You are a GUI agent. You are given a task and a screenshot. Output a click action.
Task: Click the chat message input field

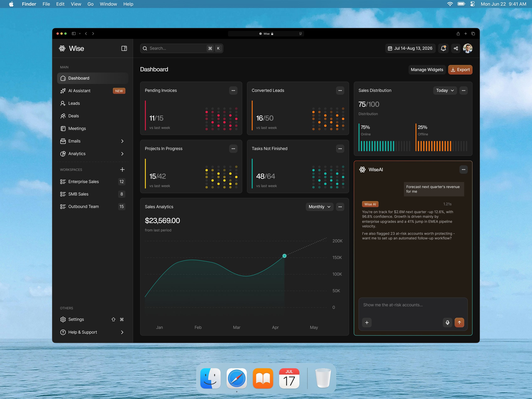click(x=413, y=305)
